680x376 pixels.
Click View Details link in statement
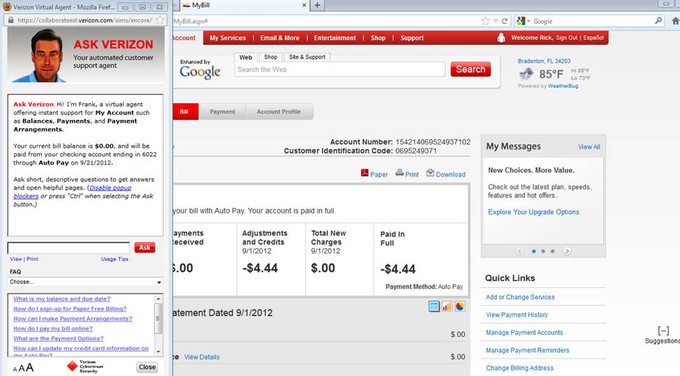pos(202,357)
